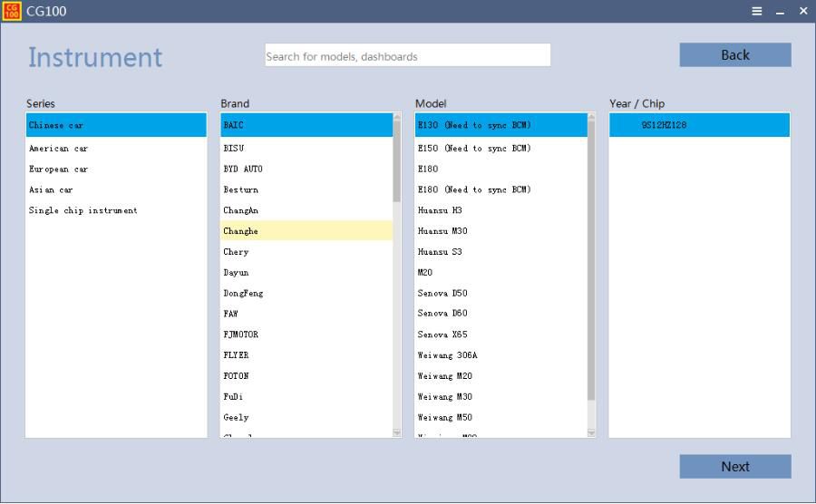Select Senova D50 in the Model list
Viewport: 816px width, 504px height.
pos(442,294)
